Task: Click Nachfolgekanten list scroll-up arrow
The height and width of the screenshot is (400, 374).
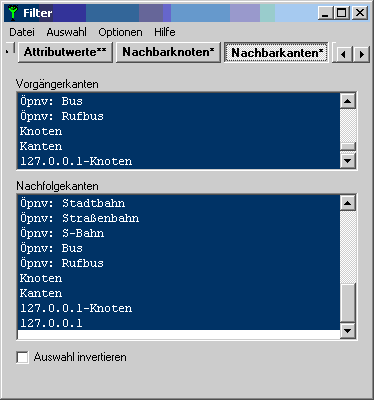Action: tap(348, 203)
